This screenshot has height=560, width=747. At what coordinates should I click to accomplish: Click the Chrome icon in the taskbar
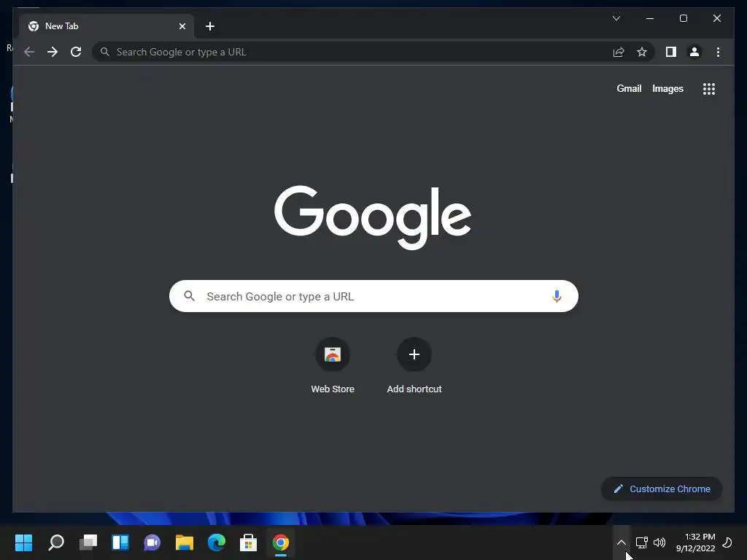click(x=281, y=542)
